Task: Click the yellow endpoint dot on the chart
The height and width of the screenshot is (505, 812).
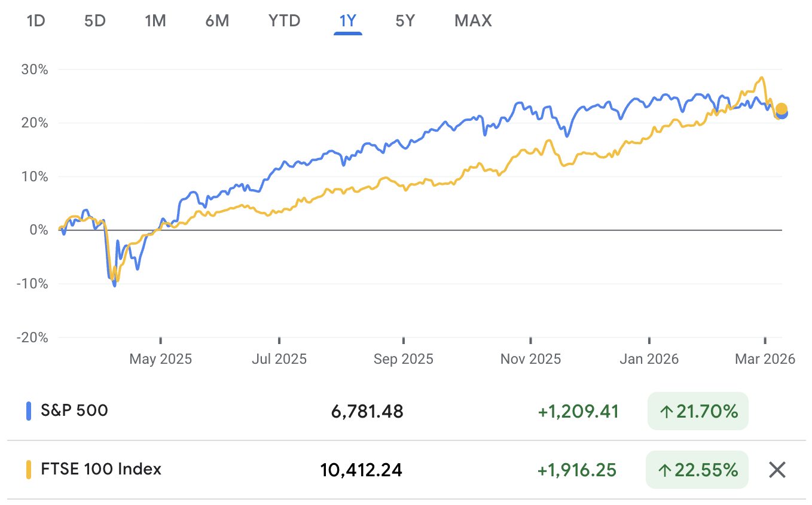Action: point(782,109)
